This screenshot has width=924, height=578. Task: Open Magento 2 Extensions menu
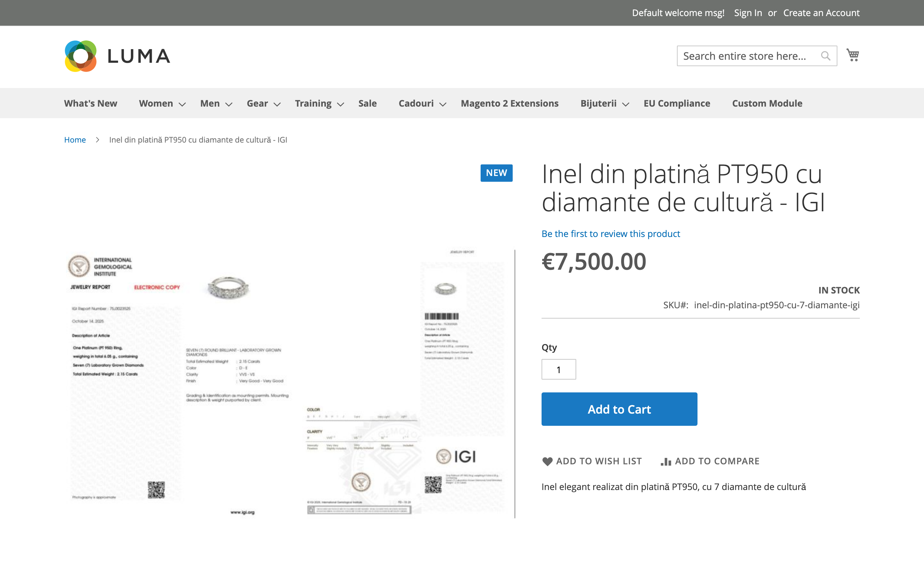(509, 103)
